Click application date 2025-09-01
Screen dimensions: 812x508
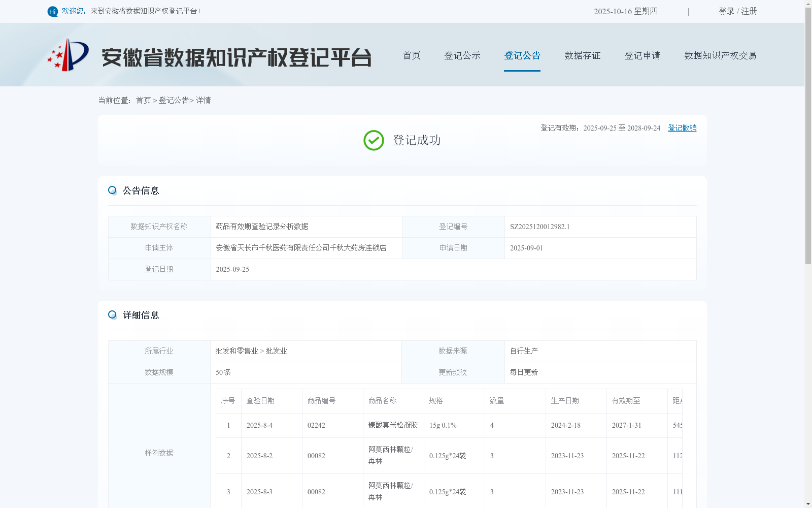526,248
